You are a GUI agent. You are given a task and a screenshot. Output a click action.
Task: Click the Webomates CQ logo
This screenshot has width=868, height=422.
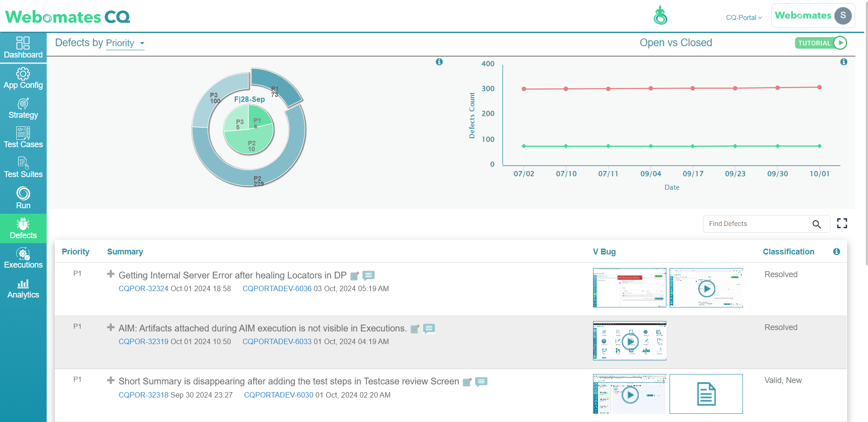tap(68, 17)
